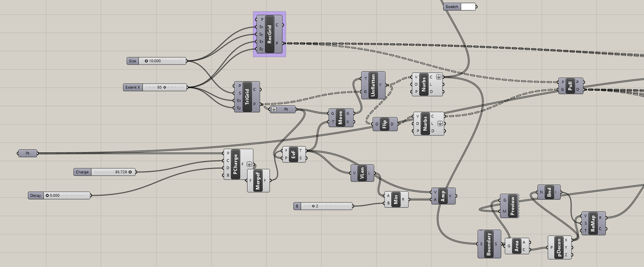Select the MergeF component
The height and width of the screenshot is (267, 644).
[x=257, y=181]
